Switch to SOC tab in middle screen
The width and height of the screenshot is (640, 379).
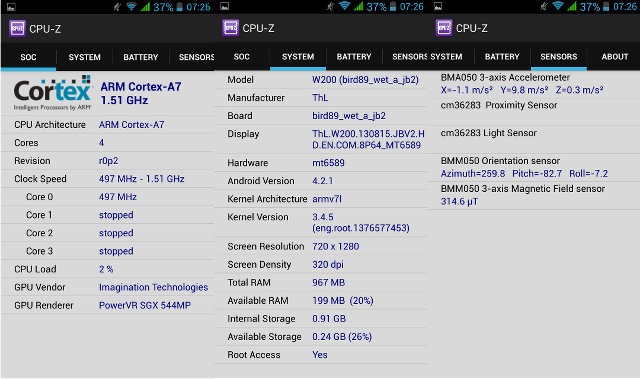point(242,57)
